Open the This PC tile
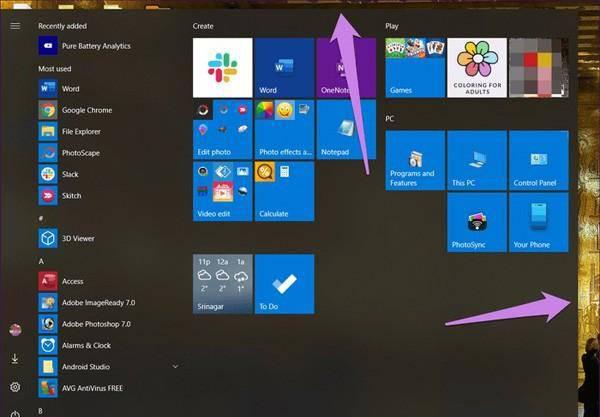 (x=477, y=160)
